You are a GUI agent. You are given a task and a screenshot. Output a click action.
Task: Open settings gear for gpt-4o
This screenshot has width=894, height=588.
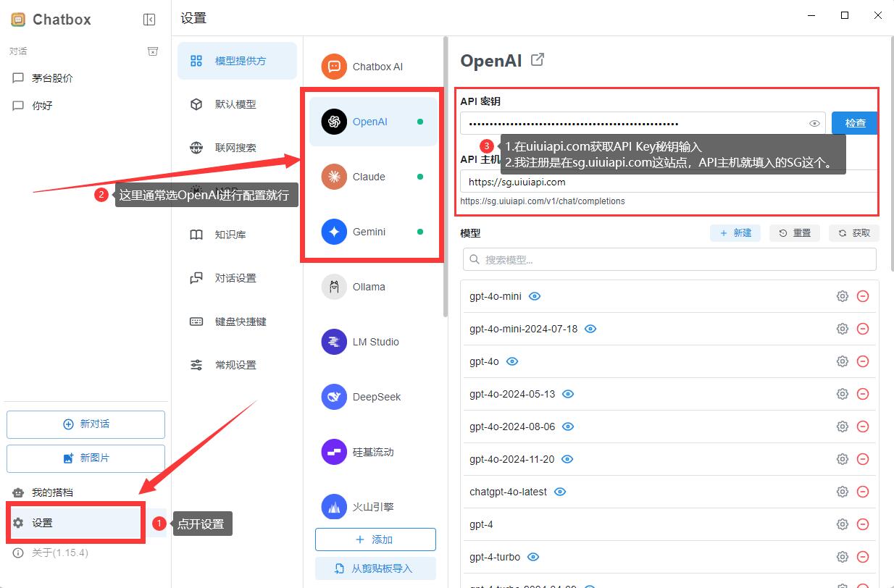[x=842, y=361]
